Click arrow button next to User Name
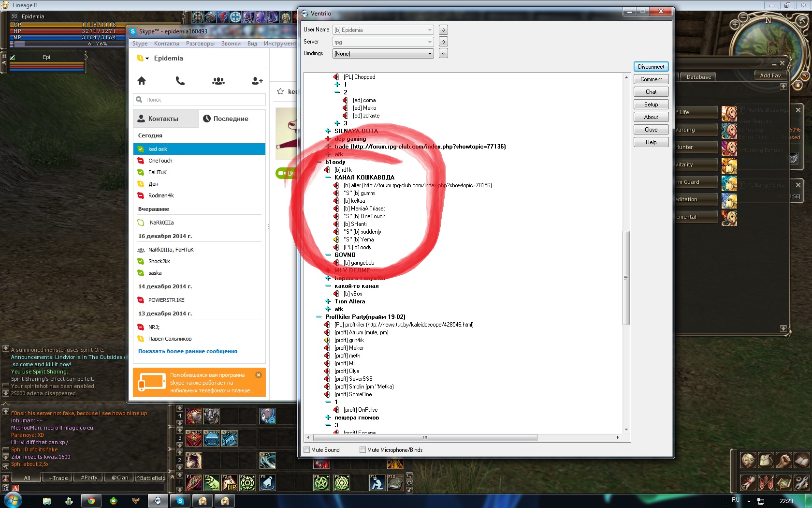Image resolution: width=812 pixels, height=508 pixels. click(x=443, y=30)
